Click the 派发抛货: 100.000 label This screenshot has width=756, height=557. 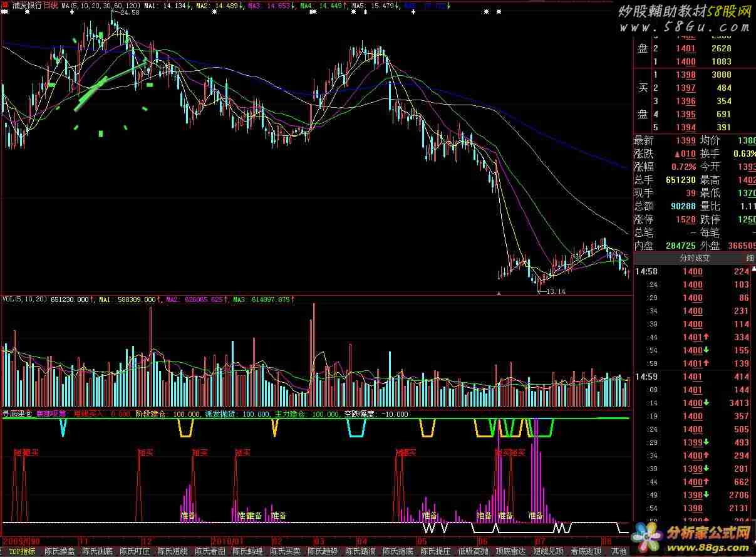coord(237,414)
